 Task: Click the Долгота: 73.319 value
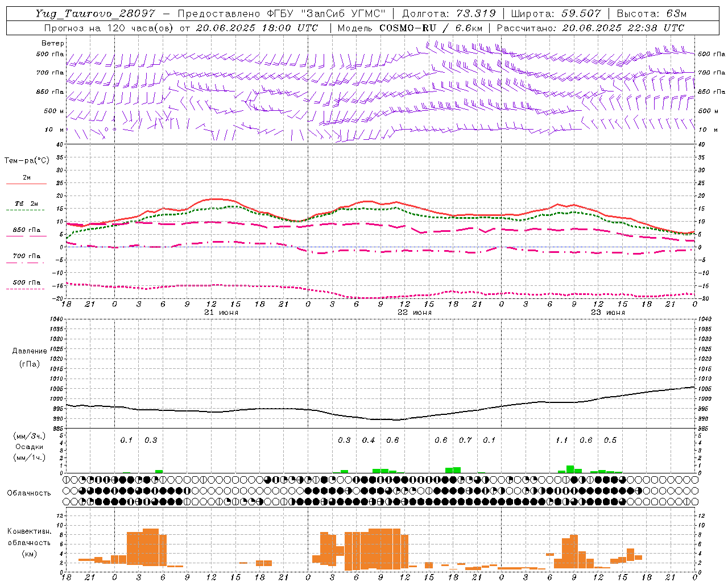pyautogui.click(x=449, y=14)
